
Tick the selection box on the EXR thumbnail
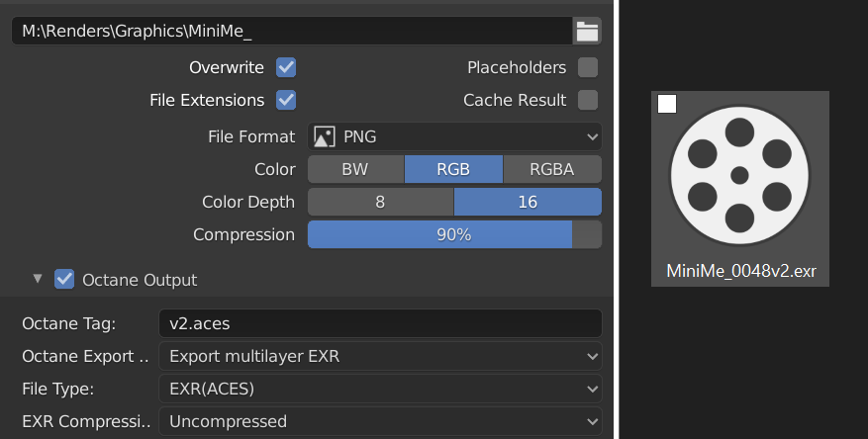[667, 104]
